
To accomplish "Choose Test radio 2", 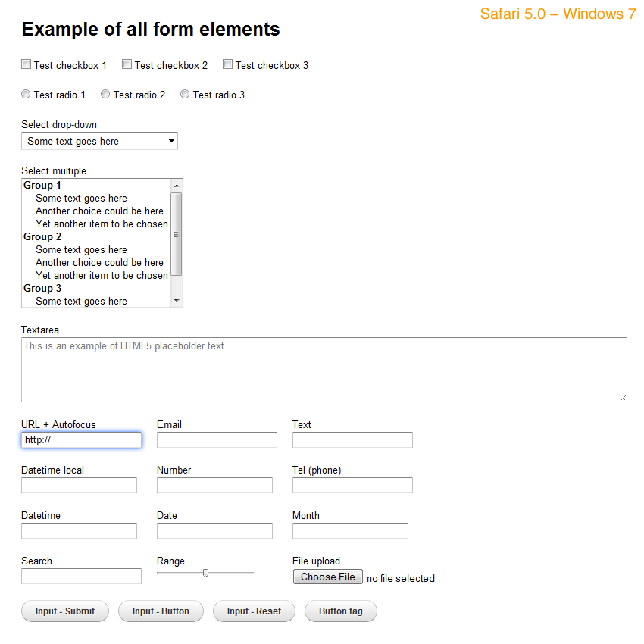I will (x=105, y=95).
